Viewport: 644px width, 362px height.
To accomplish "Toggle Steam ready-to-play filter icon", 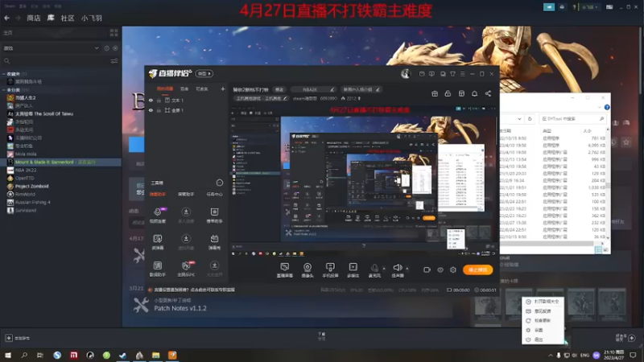I will [x=115, y=48].
